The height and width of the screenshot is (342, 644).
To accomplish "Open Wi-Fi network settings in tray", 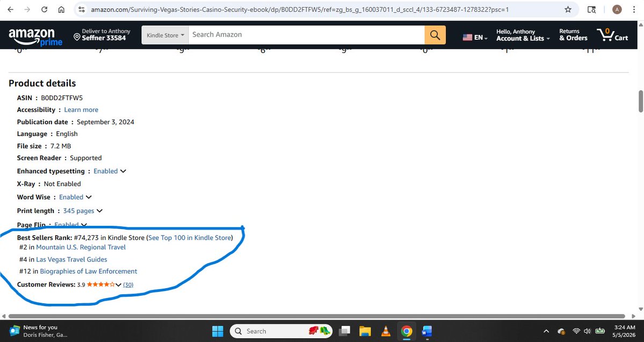I will (576, 331).
